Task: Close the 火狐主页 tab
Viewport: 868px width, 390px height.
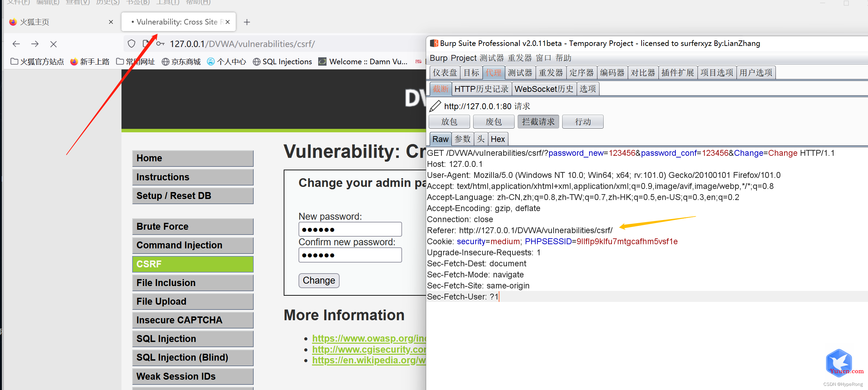Action: (x=111, y=22)
